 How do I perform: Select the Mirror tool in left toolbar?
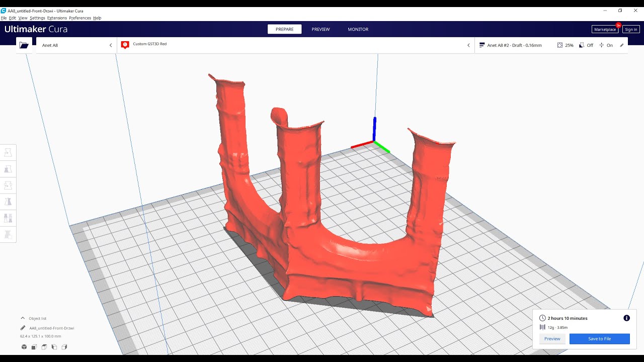(8, 202)
